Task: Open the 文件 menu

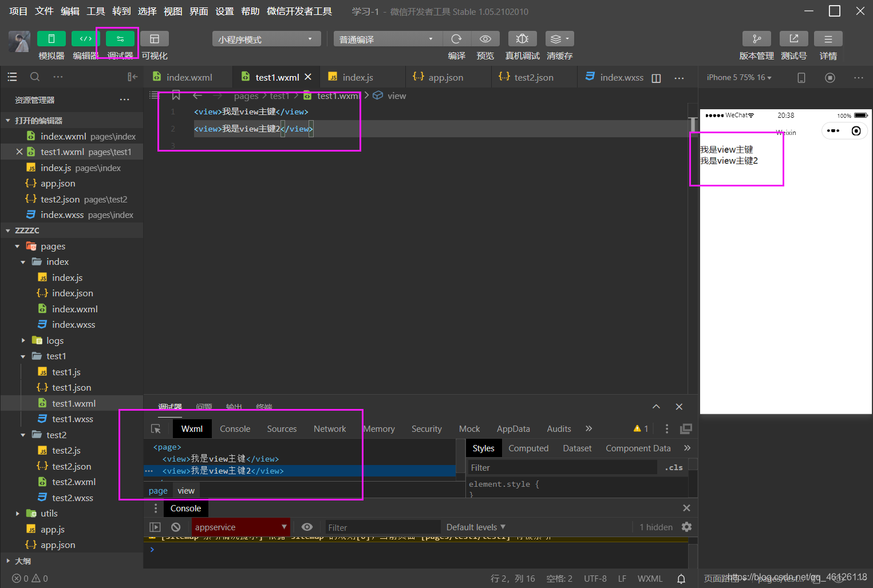Action: pyautogui.click(x=44, y=11)
